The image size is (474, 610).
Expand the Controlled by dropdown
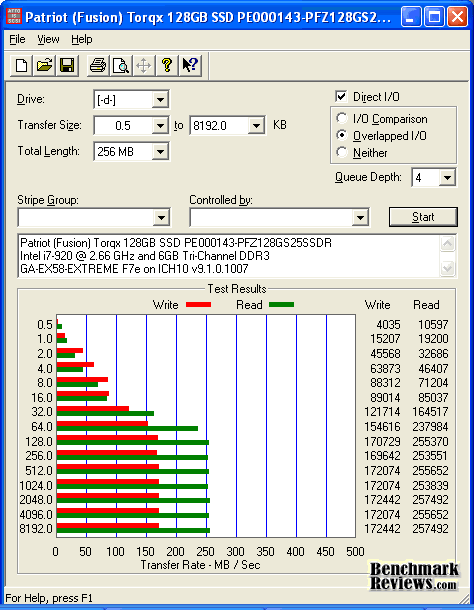(x=360, y=217)
